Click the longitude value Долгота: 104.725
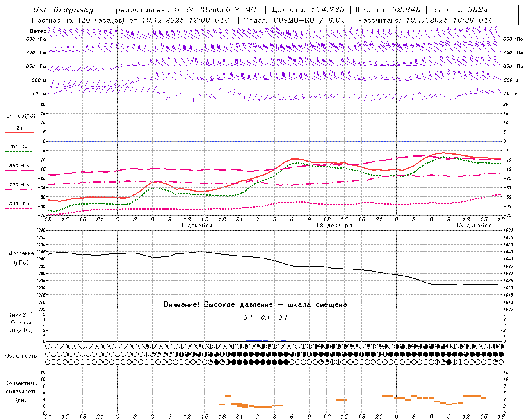Image resolution: width=525 pixels, height=420 pixels. [308, 10]
